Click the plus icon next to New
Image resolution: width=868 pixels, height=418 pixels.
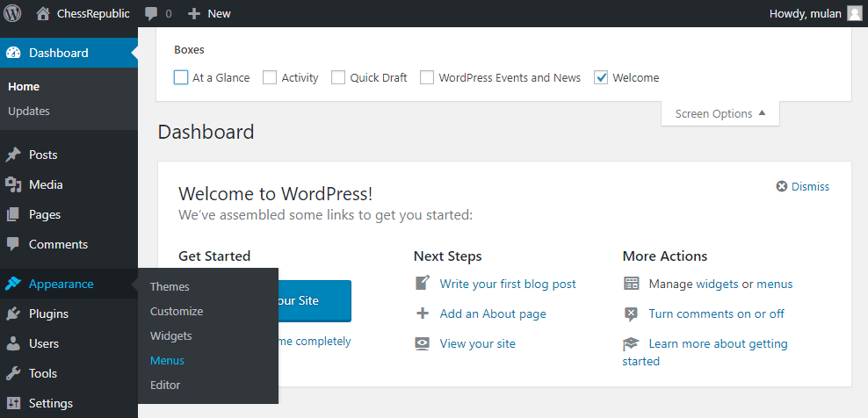194,14
